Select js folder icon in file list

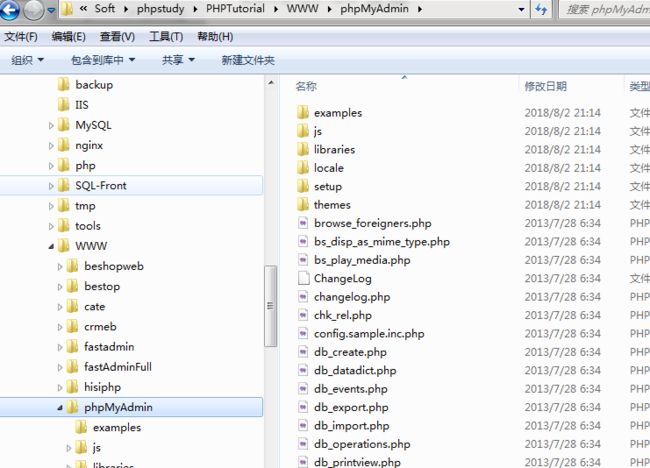303,131
